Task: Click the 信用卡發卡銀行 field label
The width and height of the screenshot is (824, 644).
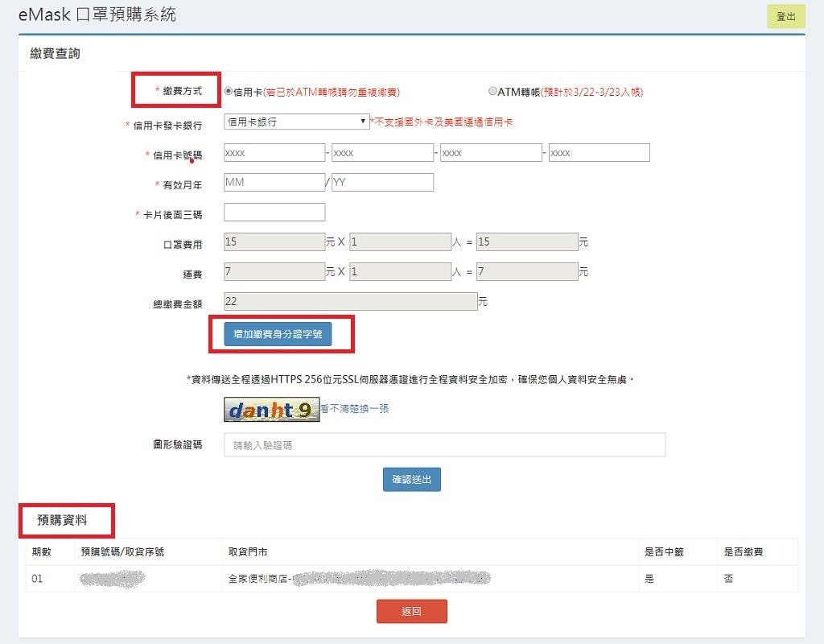Action: click(167, 125)
